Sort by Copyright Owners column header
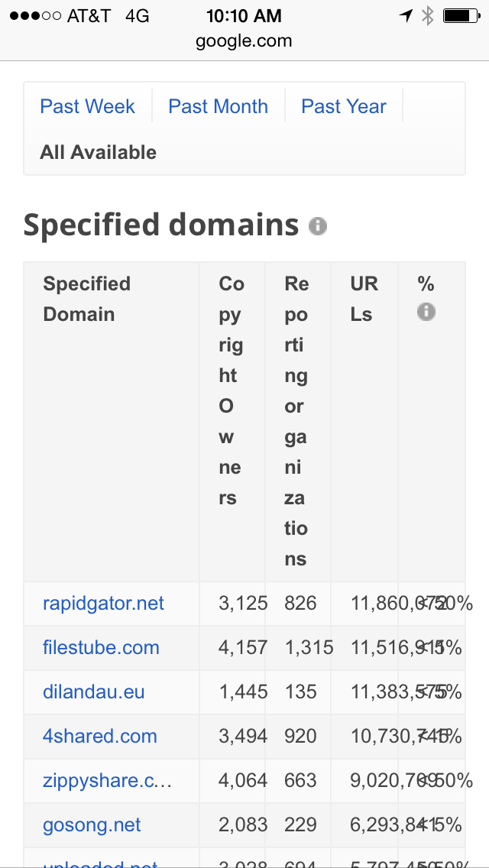 click(x=231, y=390)
